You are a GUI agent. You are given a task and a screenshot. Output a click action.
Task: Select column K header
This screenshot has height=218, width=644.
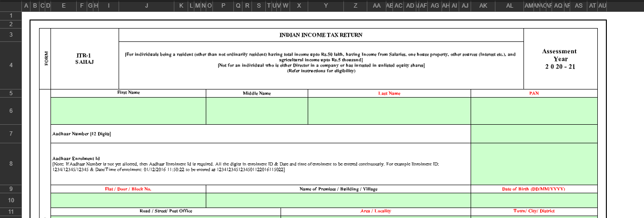click(181, 6)
